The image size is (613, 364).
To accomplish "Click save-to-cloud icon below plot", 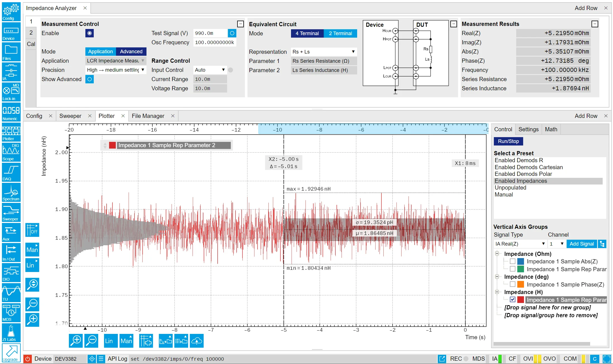I will pos(197,341).
